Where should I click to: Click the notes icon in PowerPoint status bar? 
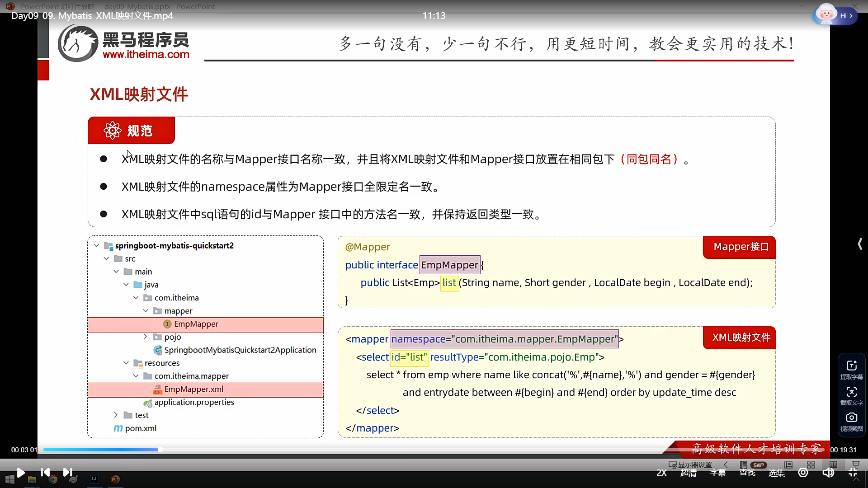click(743, 465)
